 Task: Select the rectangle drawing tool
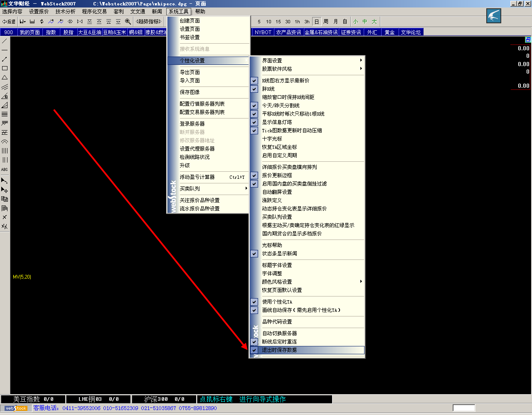[x=5, y=68]
